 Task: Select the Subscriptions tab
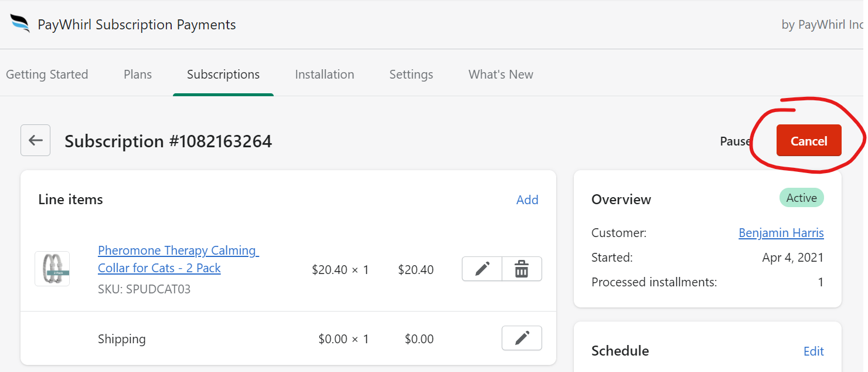coord(223,75)
